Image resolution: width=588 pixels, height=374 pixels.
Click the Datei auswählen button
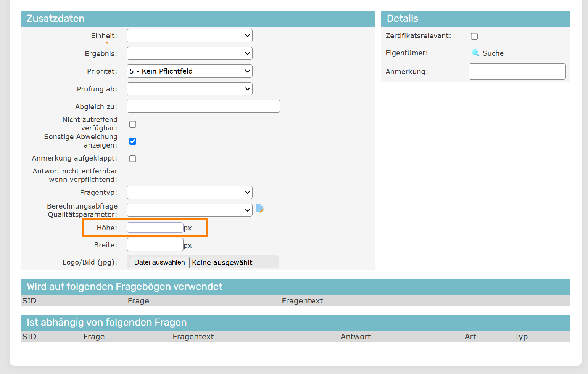[159, 262]
